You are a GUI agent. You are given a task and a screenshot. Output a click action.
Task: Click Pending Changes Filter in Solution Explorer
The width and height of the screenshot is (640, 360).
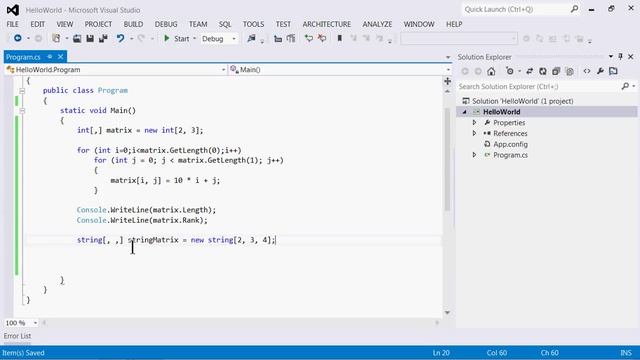510,71
